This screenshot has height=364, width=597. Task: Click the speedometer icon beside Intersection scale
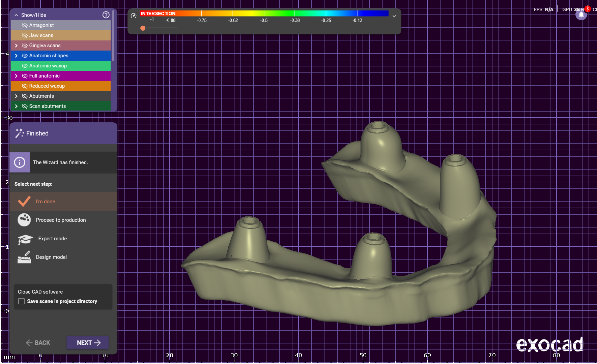tap(134, 16)
